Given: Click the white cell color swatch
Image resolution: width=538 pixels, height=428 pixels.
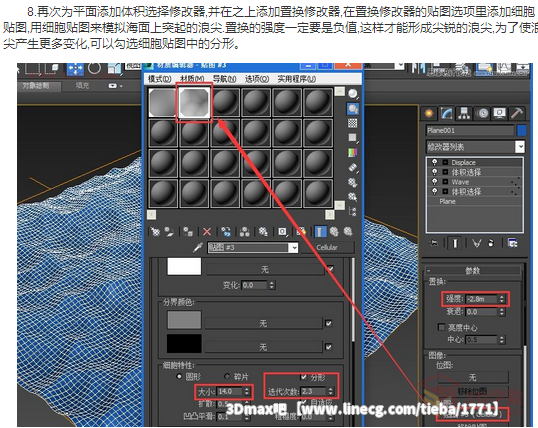Looking at the screenshot, I should [x=184, y=267].
